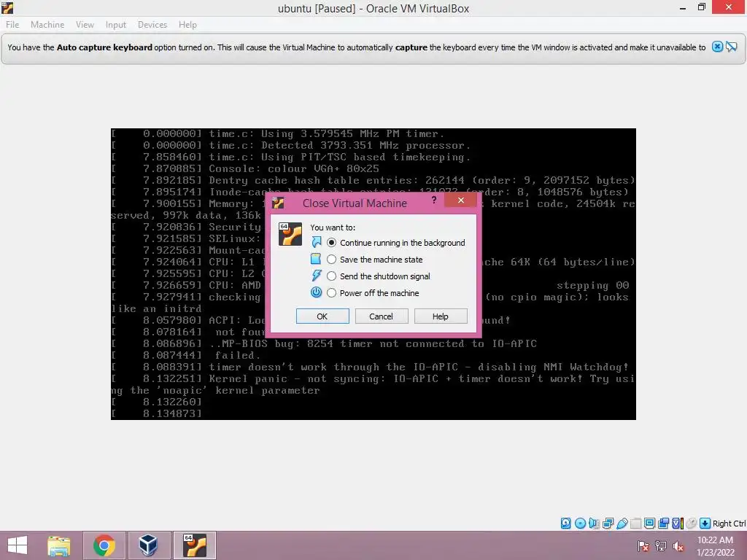Open the Input menu
The height and width of the screenshot is (560, 747).
tap(116, 25)
